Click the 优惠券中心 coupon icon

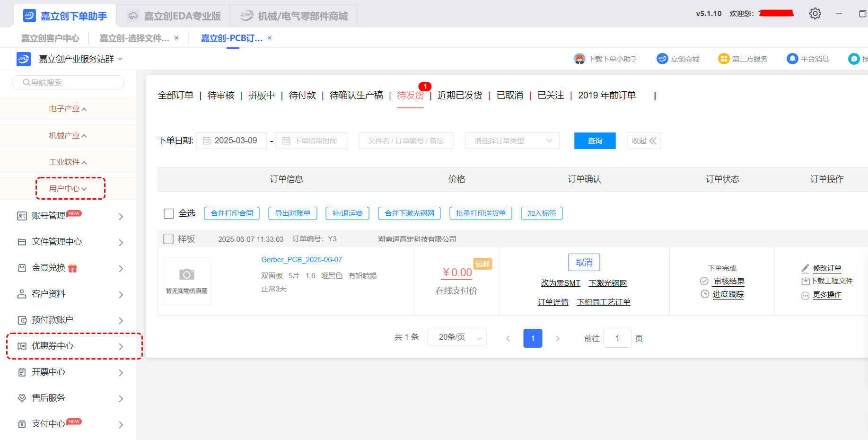pyautogui.click(x=22, y=346)
